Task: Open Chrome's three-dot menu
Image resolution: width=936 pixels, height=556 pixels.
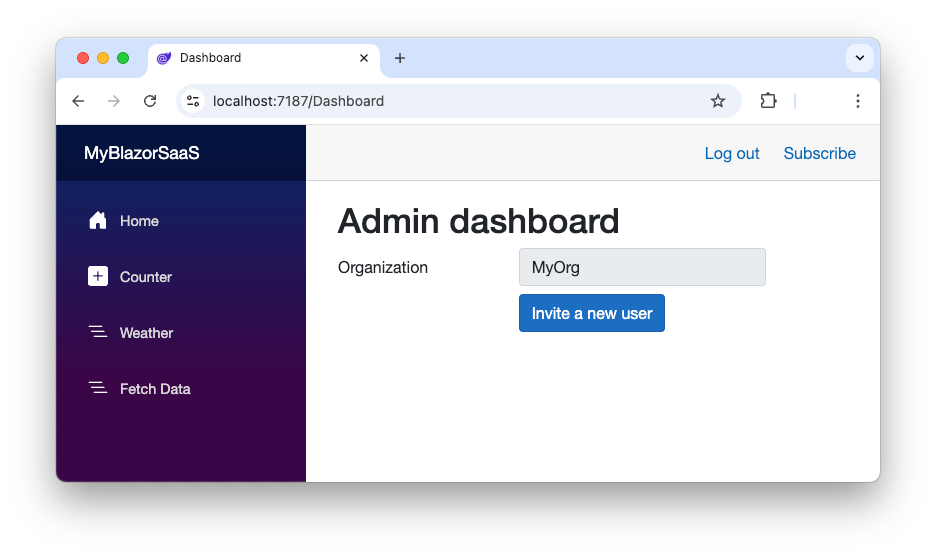Action: 858,101
